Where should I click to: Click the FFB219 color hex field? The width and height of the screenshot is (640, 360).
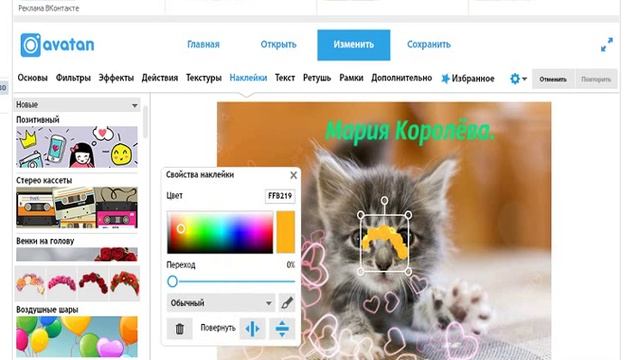280,196
